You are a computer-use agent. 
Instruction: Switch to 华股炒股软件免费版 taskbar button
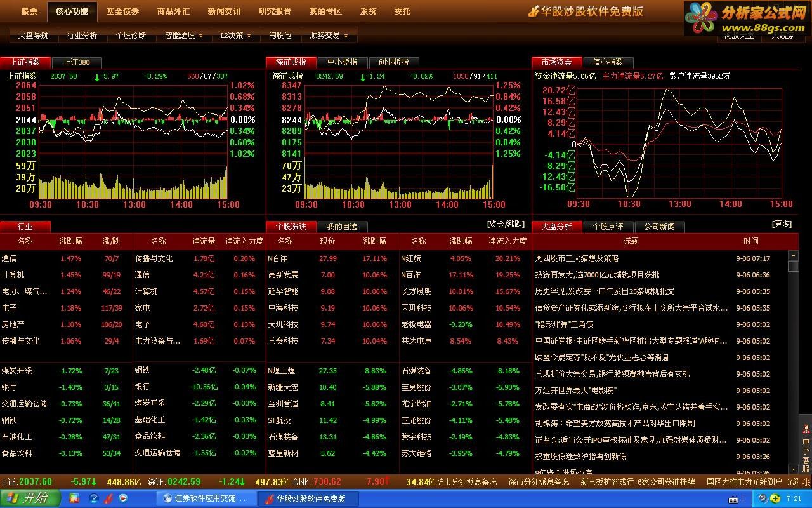click(310, 499)
